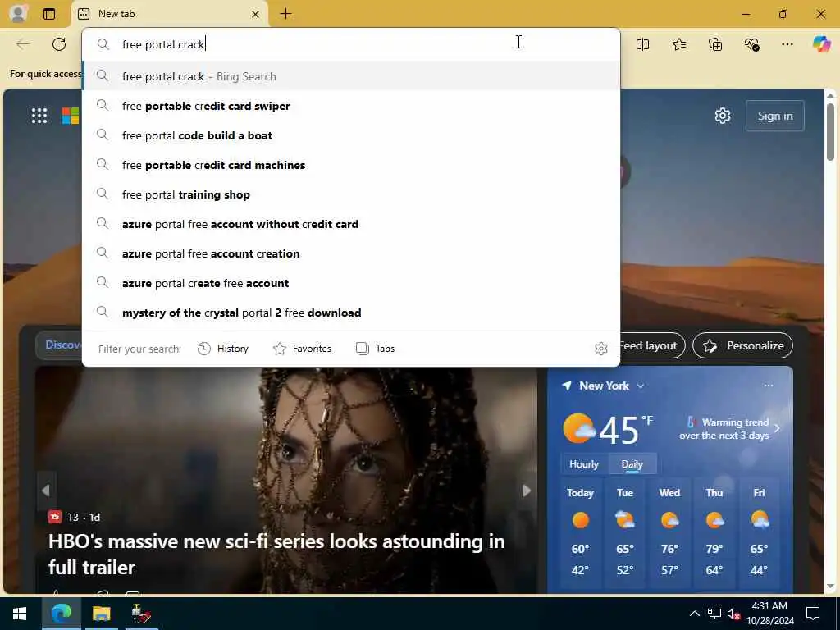The height and width of the screenshot is (630, 840).
Task: Open the Windows Start menu
Action: pos(20,614)
